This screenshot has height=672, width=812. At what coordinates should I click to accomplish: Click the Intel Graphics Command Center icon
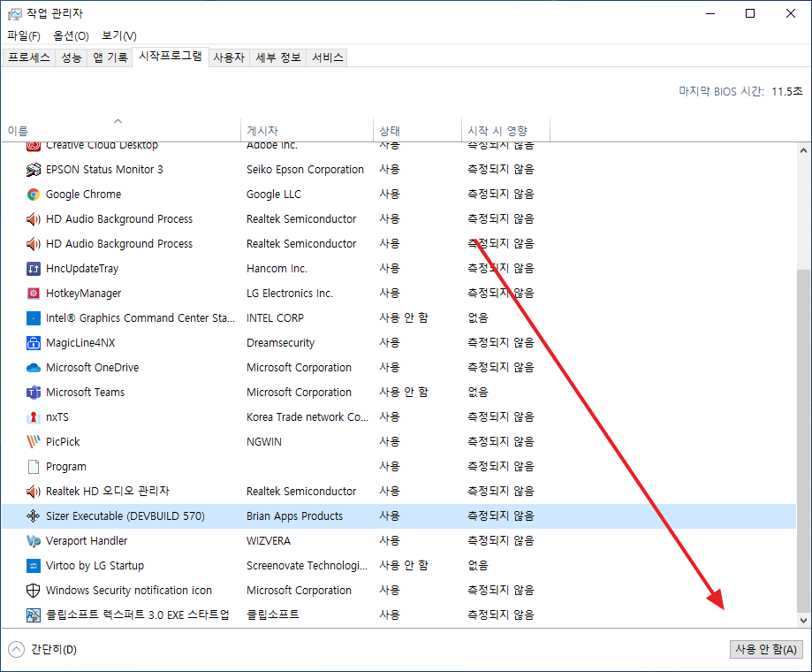click(34, 318)
